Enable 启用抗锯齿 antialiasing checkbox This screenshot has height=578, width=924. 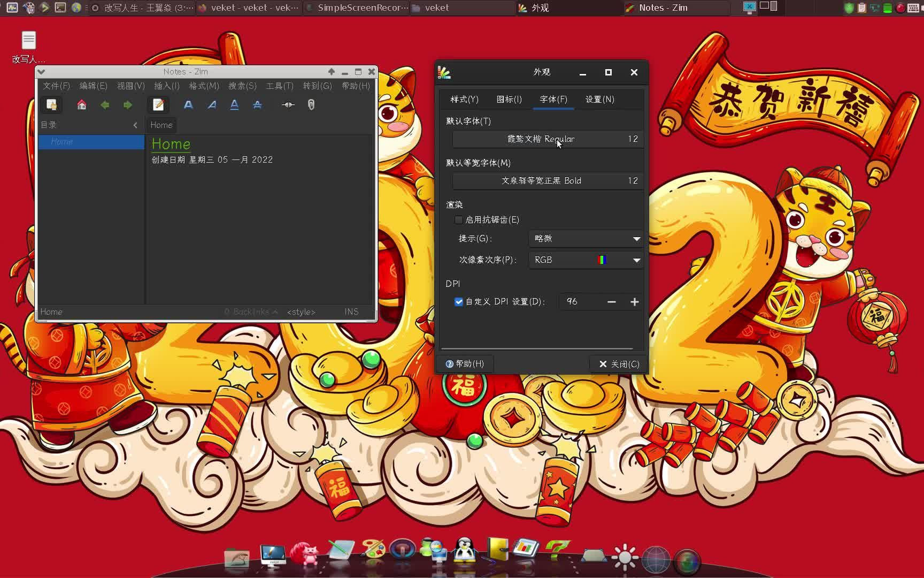click(459, 219)
